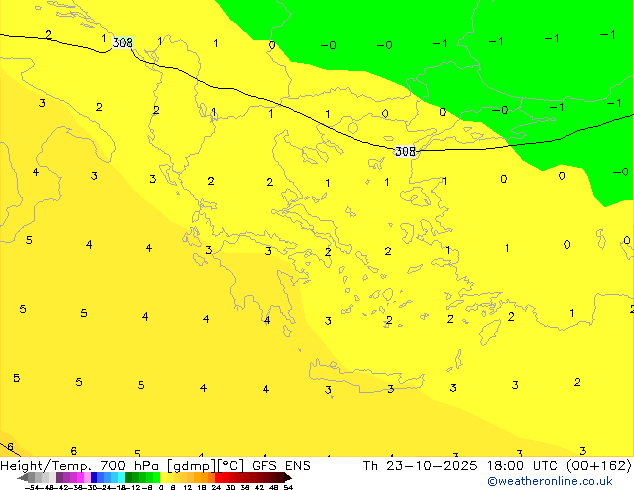The width and height of the screenshot is (634, 490).
Task: Pick the bright yellow legend swatch
Action: (164, 477)
